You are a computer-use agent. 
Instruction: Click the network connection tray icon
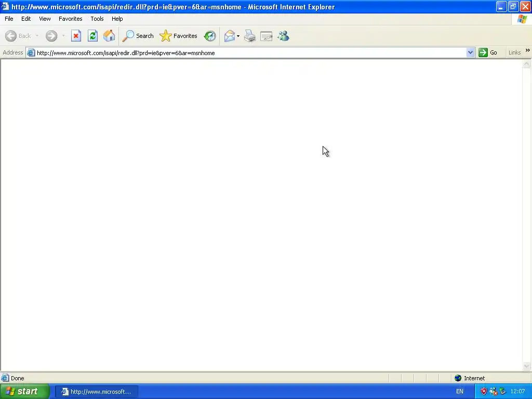pos(494,392)
